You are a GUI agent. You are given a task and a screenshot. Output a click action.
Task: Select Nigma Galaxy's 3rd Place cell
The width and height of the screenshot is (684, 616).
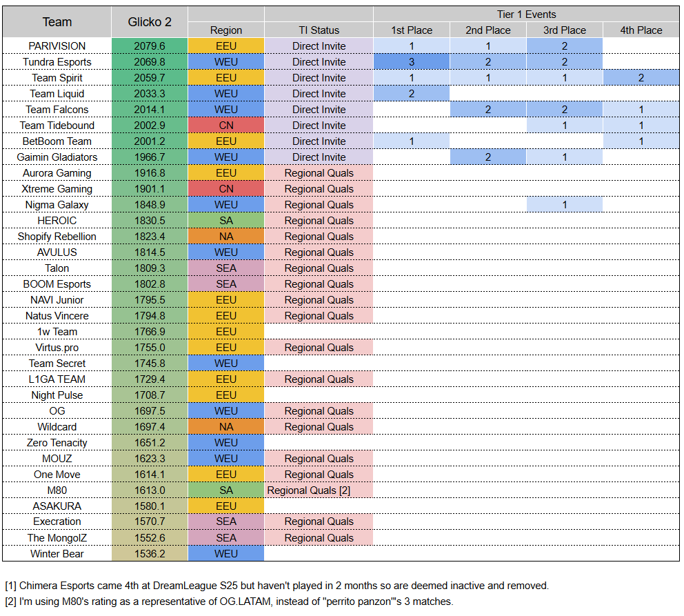(564, 205)
